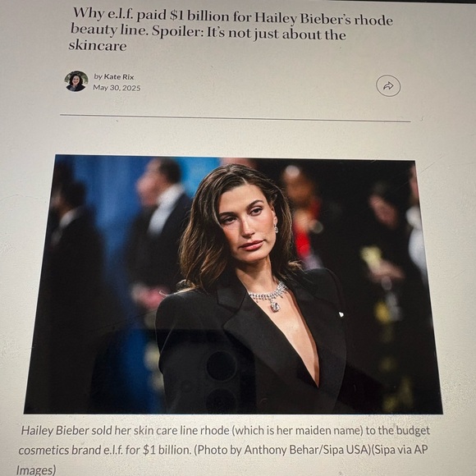
Task: Click the word "by" before the author name
Action: click(x=98, y=76)
